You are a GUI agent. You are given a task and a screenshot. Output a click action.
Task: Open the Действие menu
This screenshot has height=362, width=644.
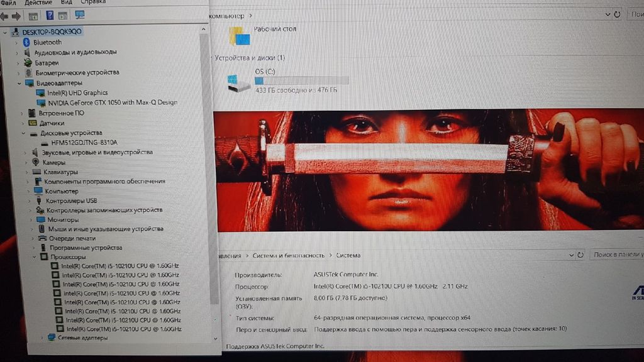pyautogui.click(x=38, y=3)
